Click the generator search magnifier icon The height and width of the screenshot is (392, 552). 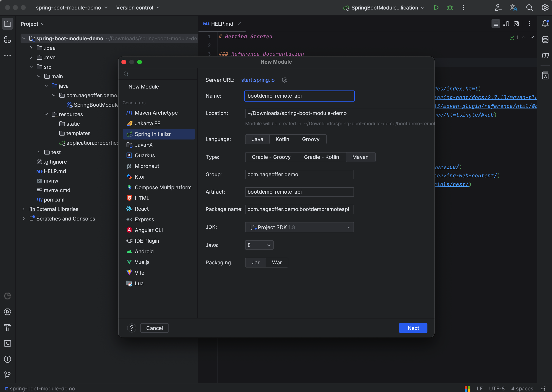click(x=126, y=74)
